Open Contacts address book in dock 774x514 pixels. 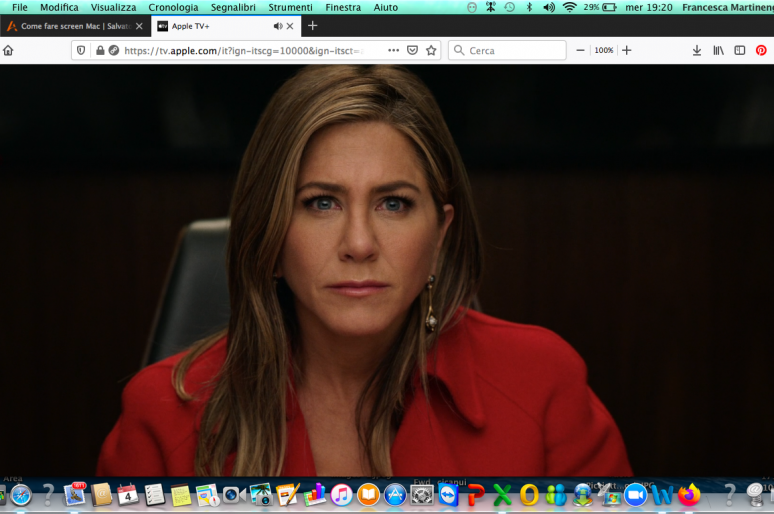tap(102, 495)
